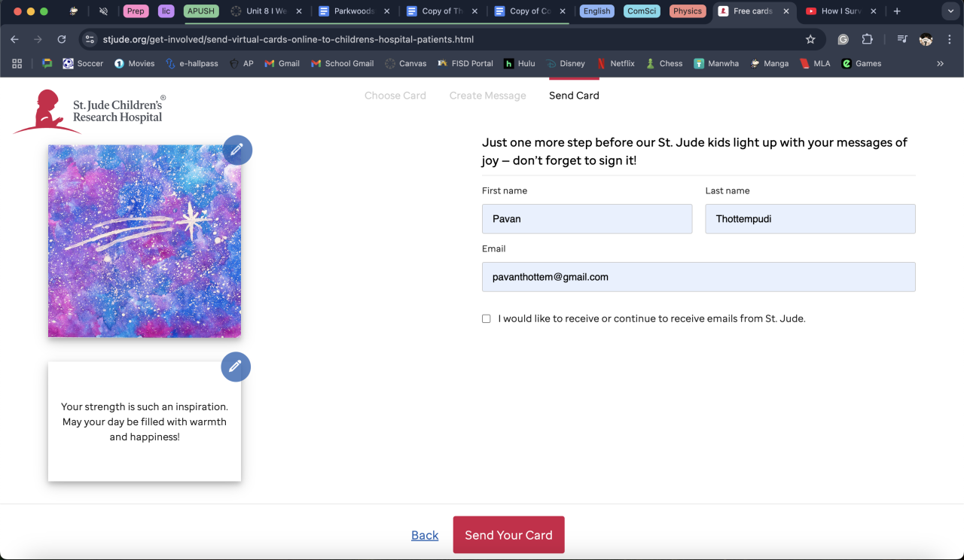Click the galaxy card image thumbnail
This screenshot has height=560, width=964.
(145, 241)
